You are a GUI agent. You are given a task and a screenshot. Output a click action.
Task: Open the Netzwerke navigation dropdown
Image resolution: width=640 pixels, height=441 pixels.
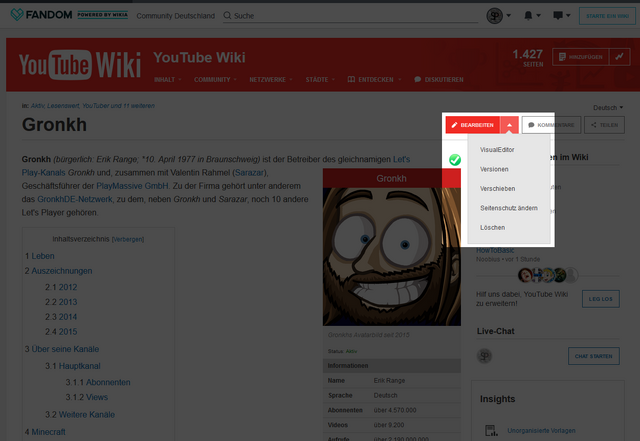point(271,80)
